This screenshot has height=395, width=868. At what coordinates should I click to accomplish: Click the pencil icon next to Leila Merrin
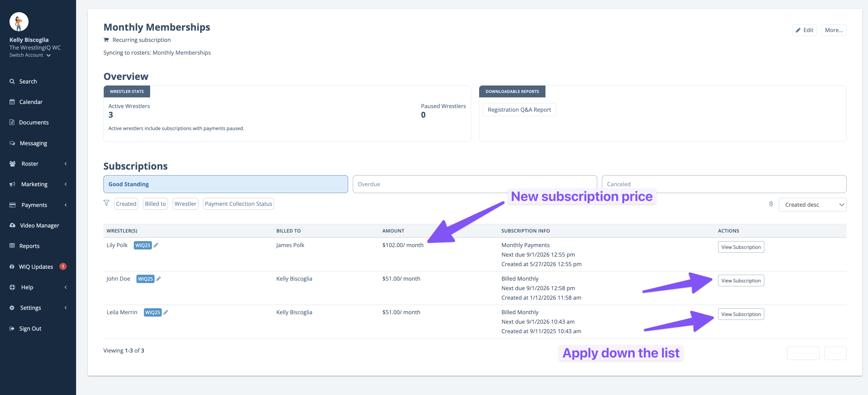click(x=166, y=312)
